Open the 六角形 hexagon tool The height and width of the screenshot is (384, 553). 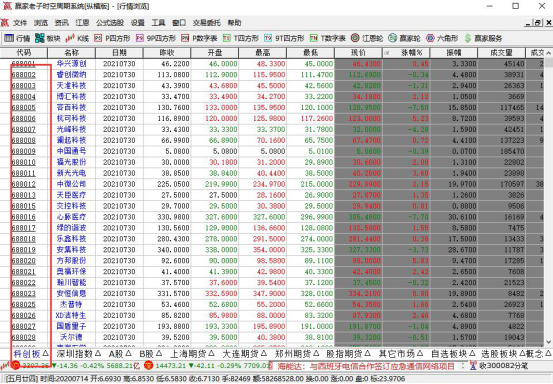pyautogui.click(x=442, y=38)
